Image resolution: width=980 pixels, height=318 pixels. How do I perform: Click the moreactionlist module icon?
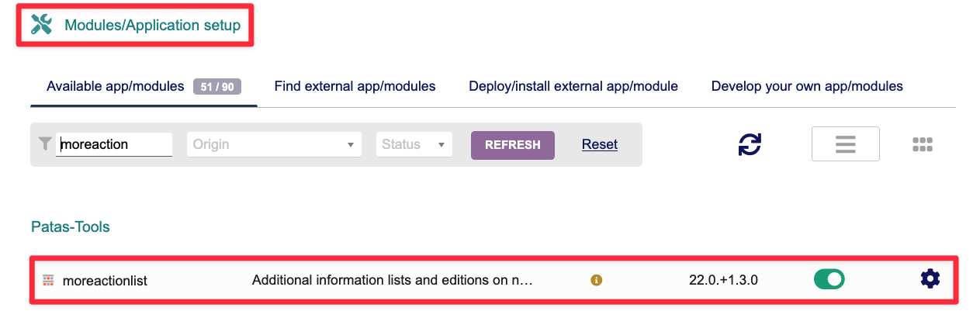(x=48, y=280)
